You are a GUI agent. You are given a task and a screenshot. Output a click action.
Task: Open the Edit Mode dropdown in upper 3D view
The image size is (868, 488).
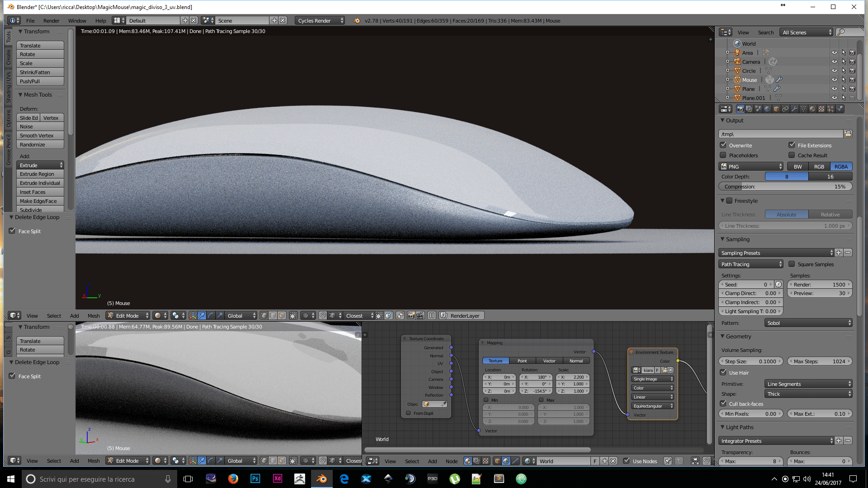pyautogui.click(x=127, y=315)
